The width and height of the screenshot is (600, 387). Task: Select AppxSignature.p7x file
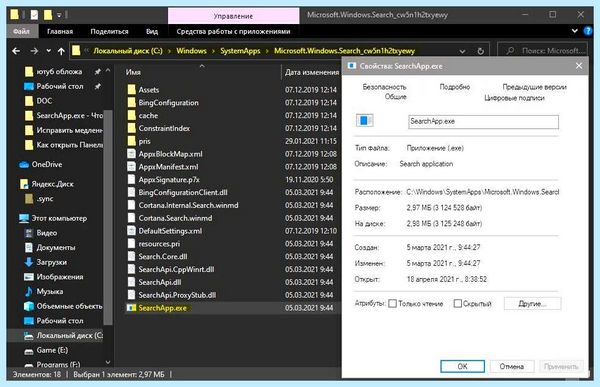(169, 180)
